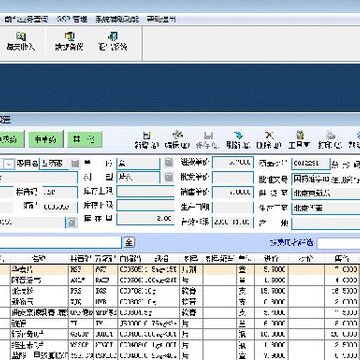
Task: Click the wide search box left of 全
Action: 60,242
